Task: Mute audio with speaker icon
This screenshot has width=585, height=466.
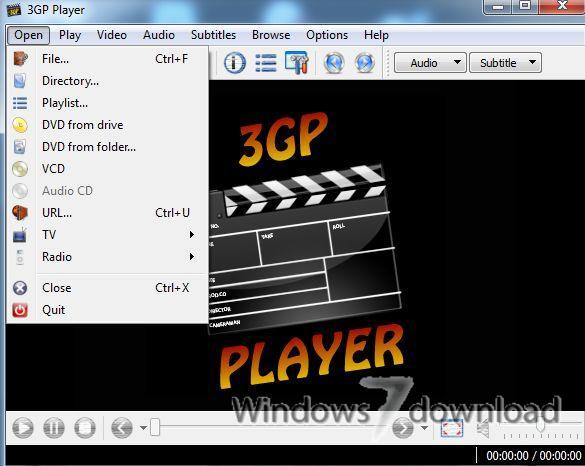Action: point(484,428)
